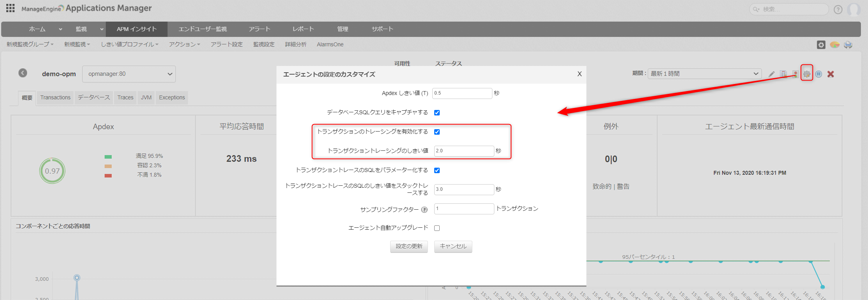This screenshot has width=868, height=300.
Task: Open the サポート main menu
Action: (382, 29)
